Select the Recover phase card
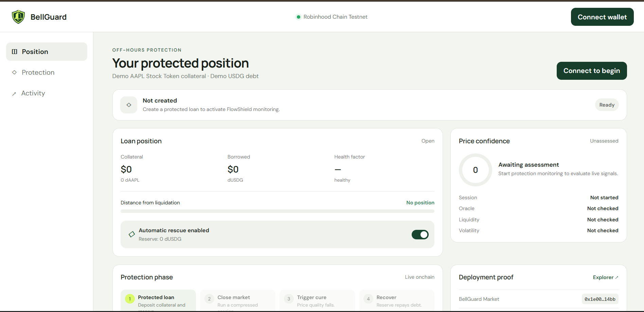 click(397, 300)
